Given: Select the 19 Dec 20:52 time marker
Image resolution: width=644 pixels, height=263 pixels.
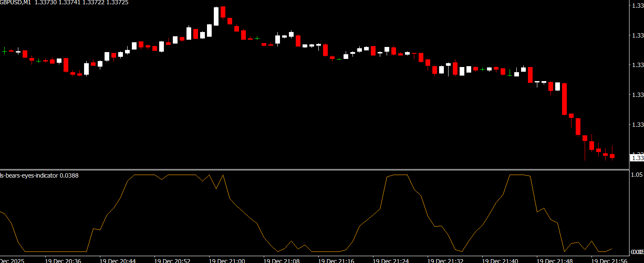Looking at the screenshot, I should point(172,260).
